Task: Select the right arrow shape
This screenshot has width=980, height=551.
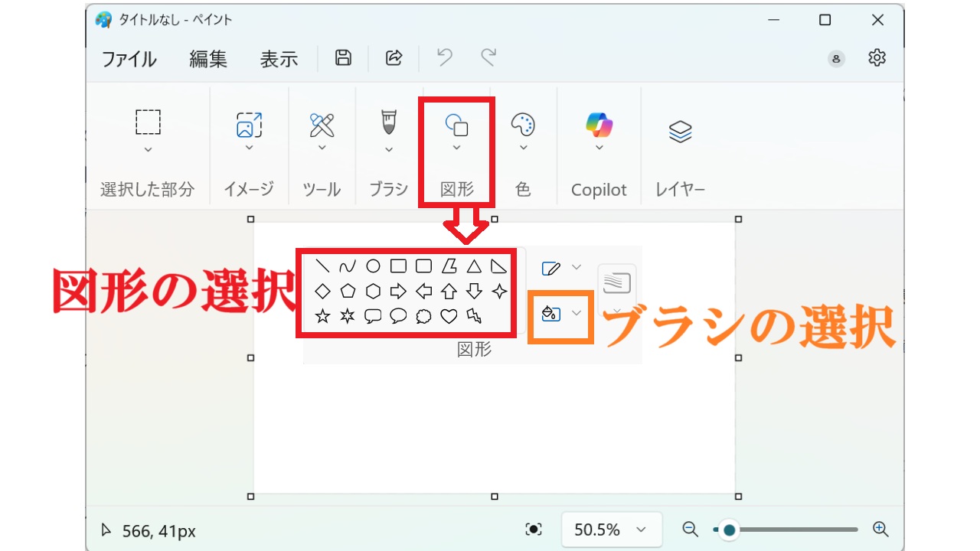Action: [x=398, y=292]
